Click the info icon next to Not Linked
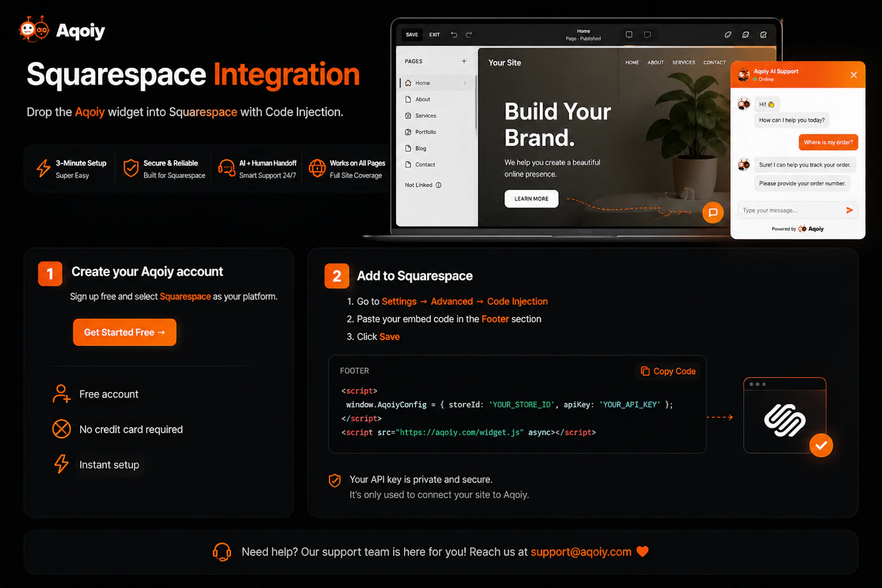The image size is (882, 588). 439,185
